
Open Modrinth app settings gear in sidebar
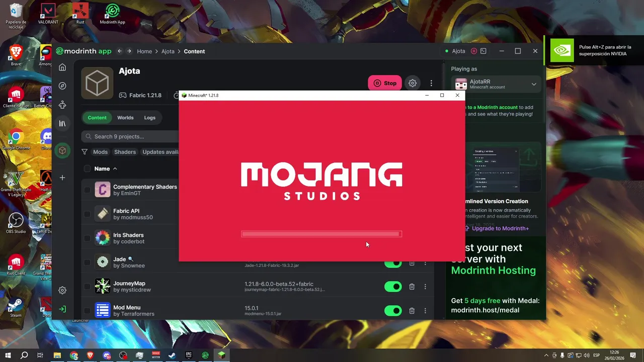pos(62,290)
